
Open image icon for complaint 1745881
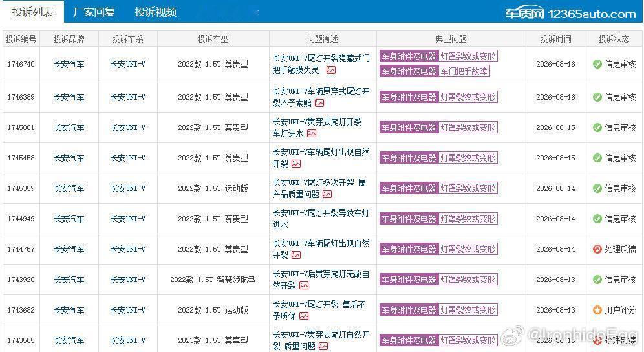click(312, 134)
